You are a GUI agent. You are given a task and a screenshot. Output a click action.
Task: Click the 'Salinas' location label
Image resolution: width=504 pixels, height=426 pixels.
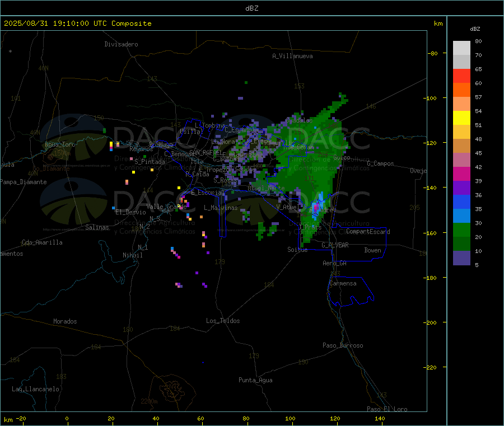[97, 227]
